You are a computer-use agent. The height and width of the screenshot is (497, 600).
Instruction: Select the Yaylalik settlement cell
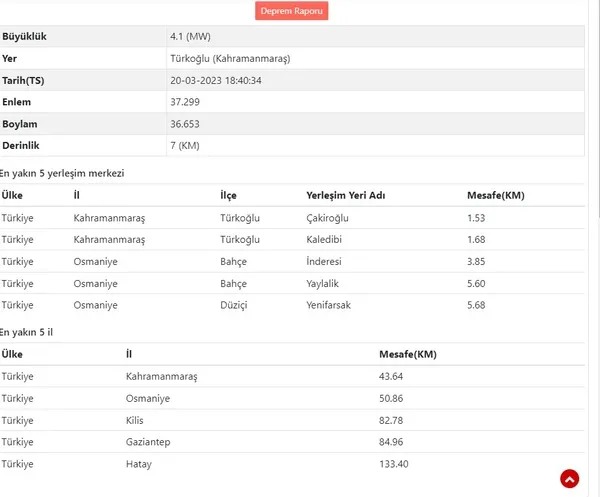click(322, 284)
